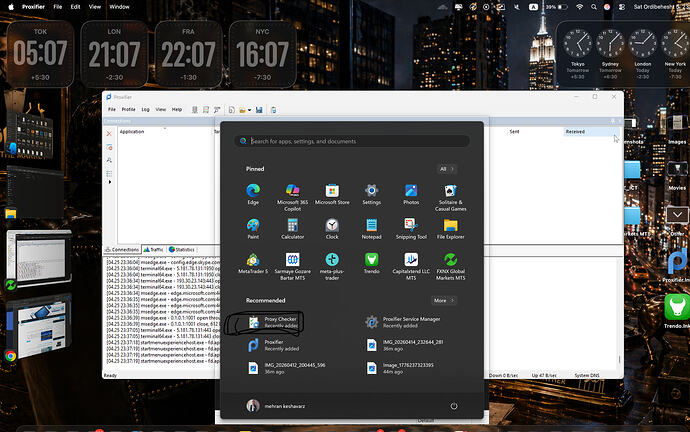This screenshot has width=690, height=432.
Task: Launch Paint from pinned apps
Action: tap(253, 229)
